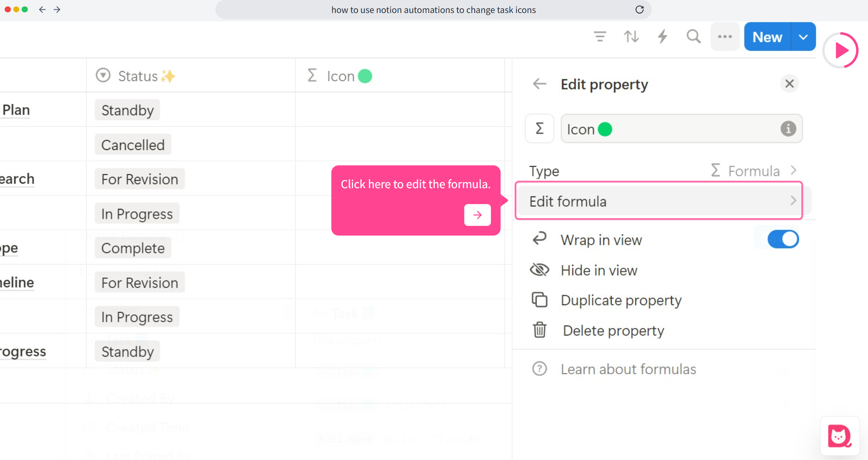This screenshot has height=460, width=868.
Task: Select the Cancelled status tag
Action: (133, 145)
